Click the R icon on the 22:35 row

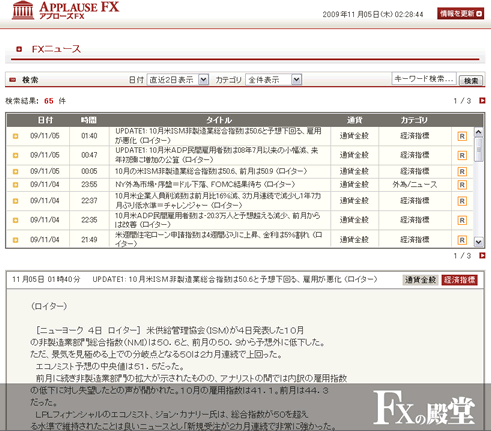click(462, 220)
